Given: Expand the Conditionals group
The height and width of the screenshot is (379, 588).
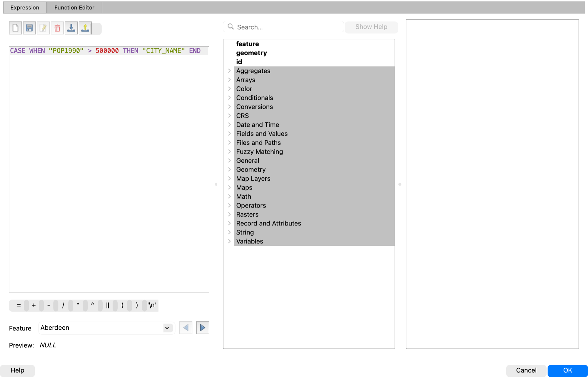Looking at the screenshot, I should pyautogui.click(x=230, y=98).
